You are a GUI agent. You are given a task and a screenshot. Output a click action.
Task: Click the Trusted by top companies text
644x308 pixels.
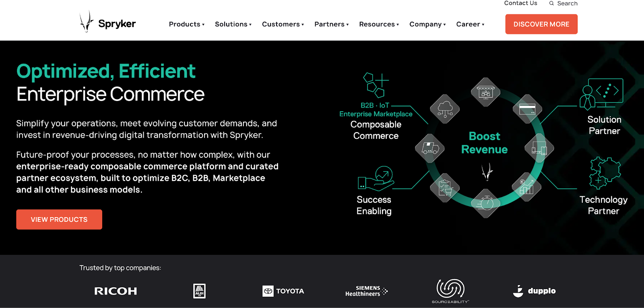120,268
